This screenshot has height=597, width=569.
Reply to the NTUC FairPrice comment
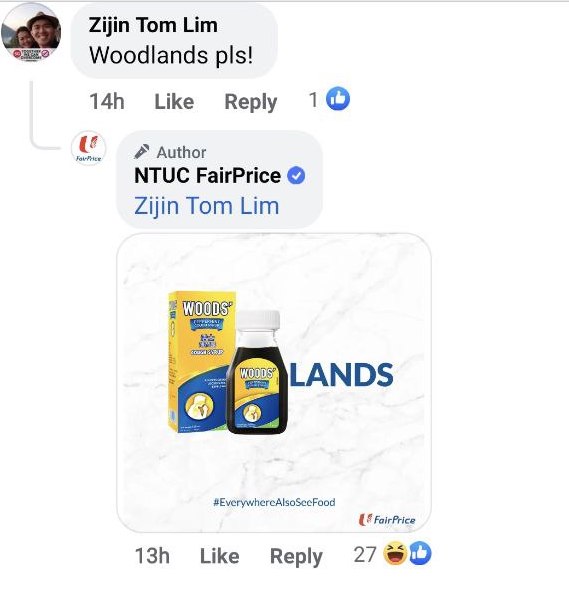point(296,557)
